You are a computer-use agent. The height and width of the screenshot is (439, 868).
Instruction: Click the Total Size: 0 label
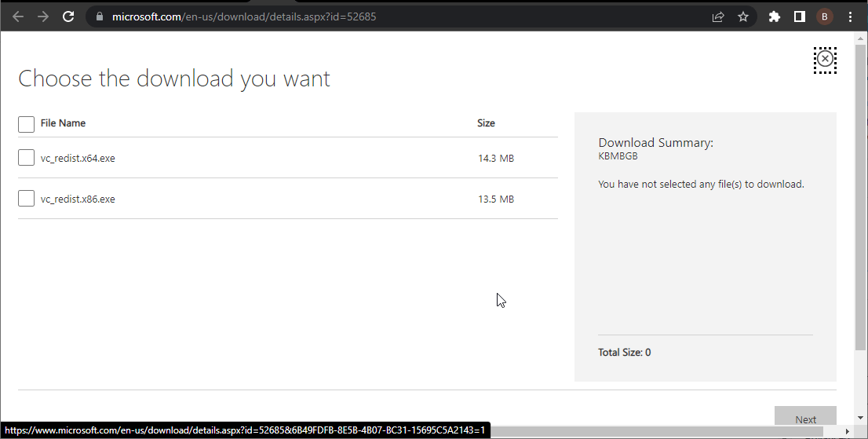[625, 352]
